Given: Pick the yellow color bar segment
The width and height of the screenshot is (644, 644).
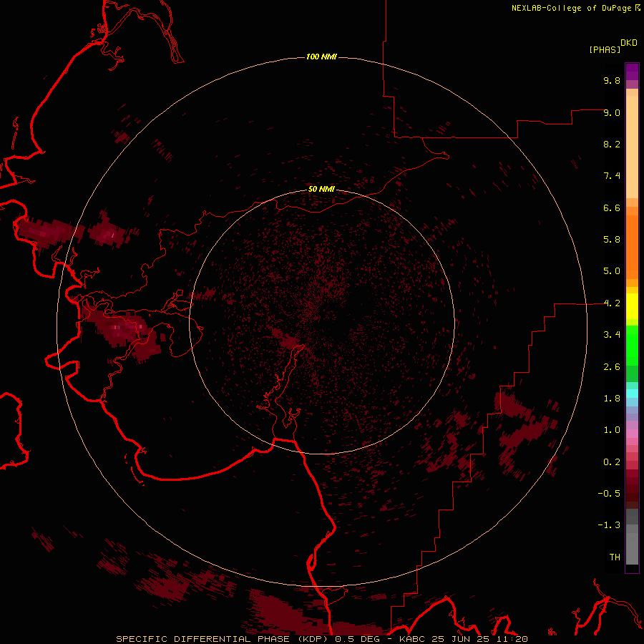Looking at the screenshot, I should [x=632, y=306].
